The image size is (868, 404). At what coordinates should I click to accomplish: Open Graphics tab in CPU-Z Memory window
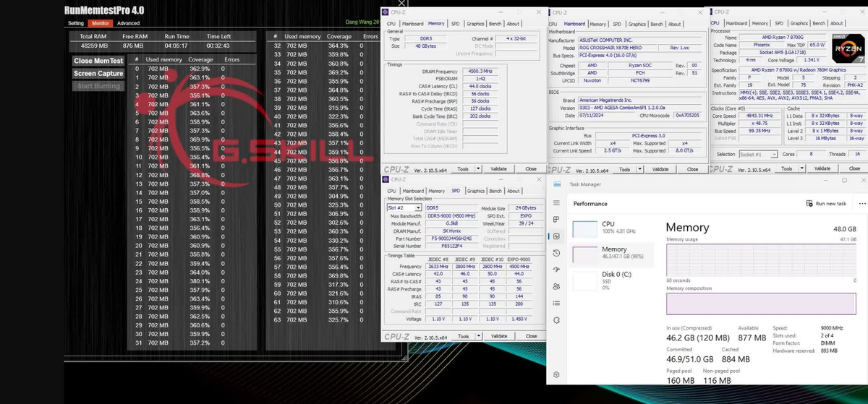475,24
